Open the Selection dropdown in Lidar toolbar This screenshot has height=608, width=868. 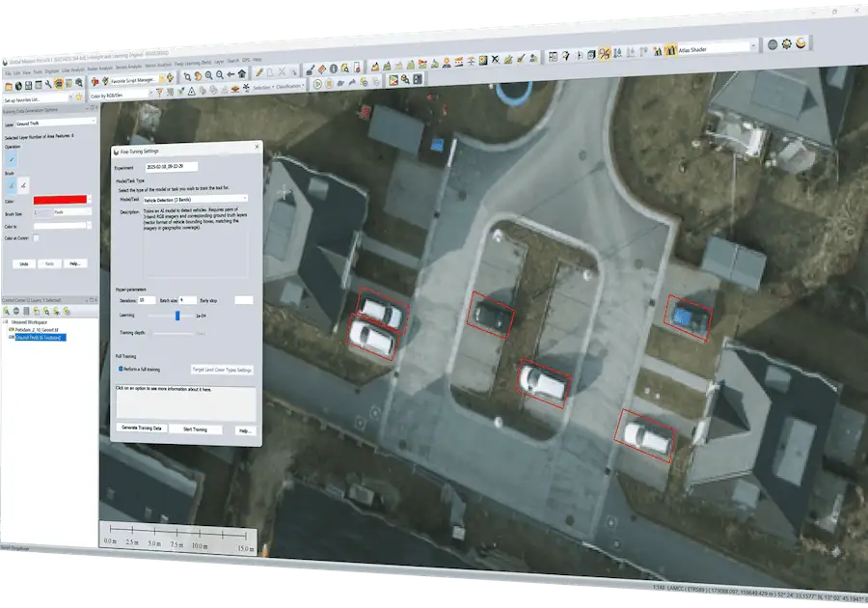point(262,87)
